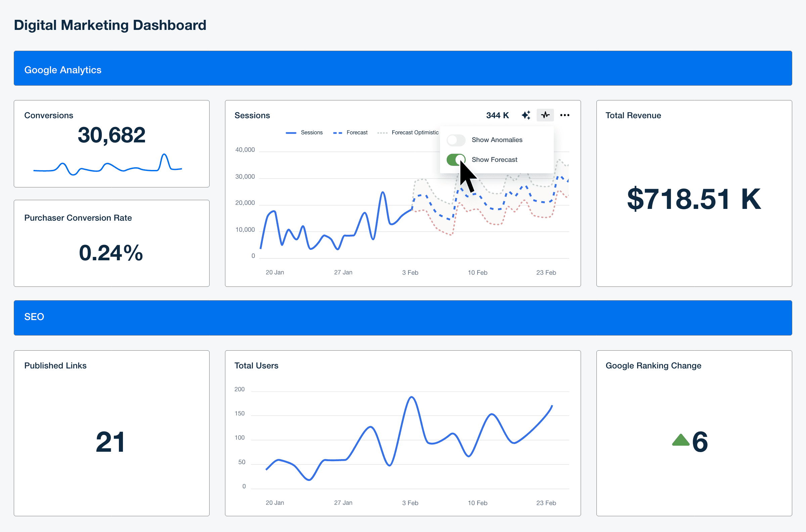The height and width of the screenshot is (532, 806).
Task: Click the 344 K sessions total value
Action: [x=497, y=115]
